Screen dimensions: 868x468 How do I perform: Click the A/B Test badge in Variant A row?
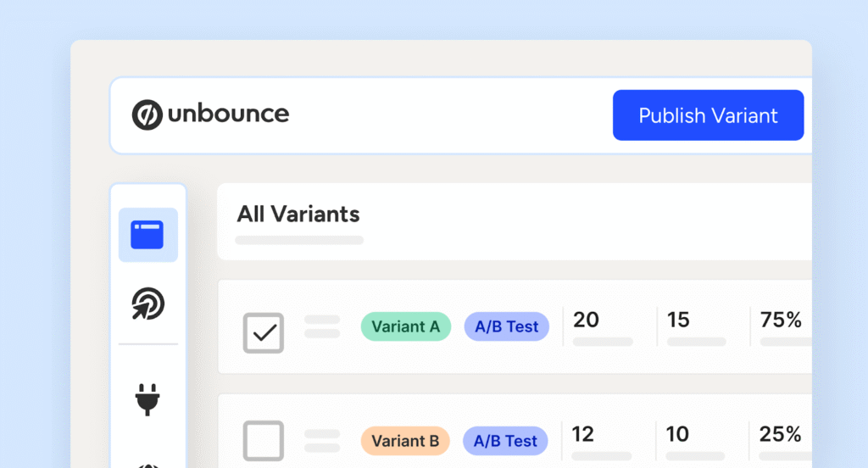506,326
